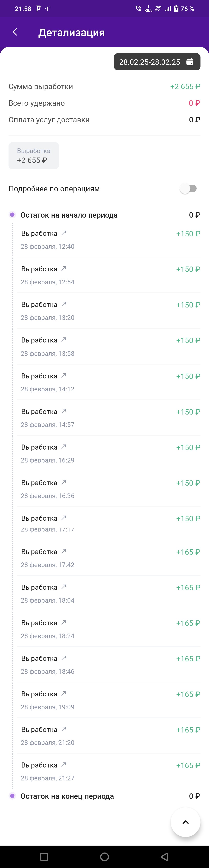Open arrow icon for 21:27 Выработка entry
This screenshot has height=868, width=209.
63,765
